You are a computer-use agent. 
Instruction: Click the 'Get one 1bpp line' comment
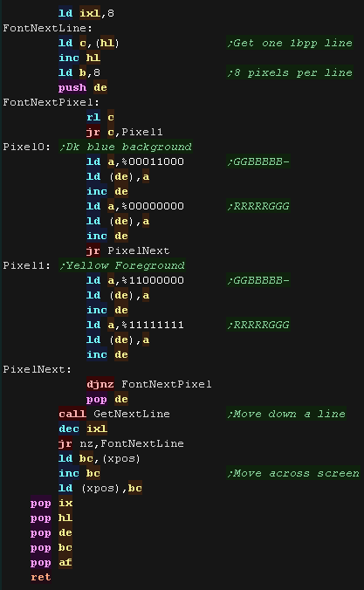(290, 44)
